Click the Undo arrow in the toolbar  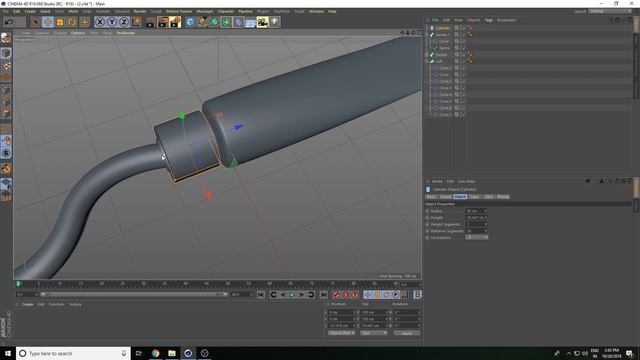tap(9, 22)
